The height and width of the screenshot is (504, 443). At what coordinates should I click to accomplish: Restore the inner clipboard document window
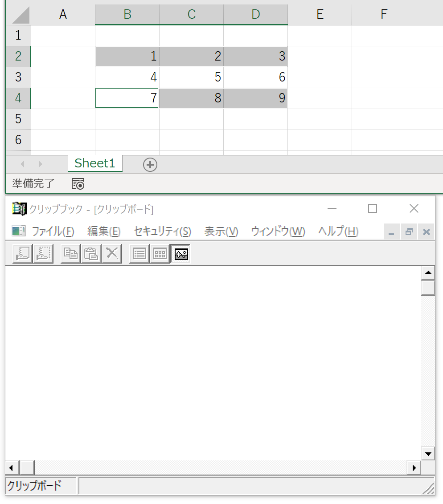pyautogui.click(x=409, y=232)
